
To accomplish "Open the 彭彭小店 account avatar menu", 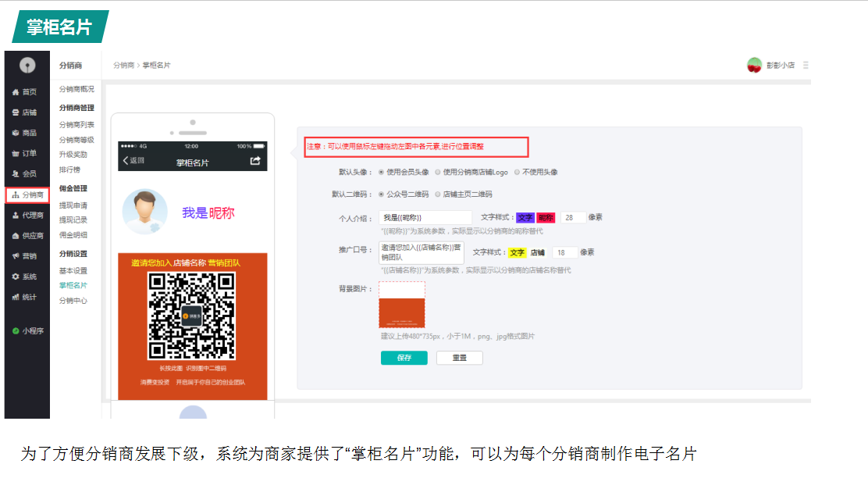I will (754, 66).
